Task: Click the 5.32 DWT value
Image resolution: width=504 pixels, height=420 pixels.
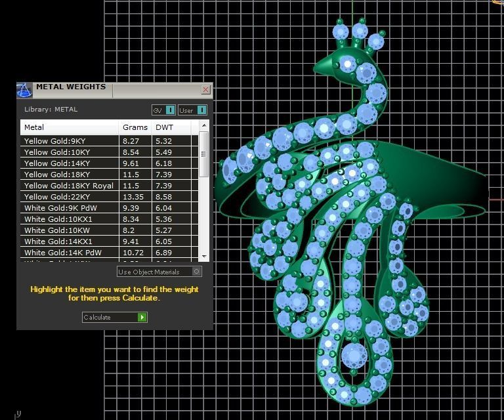Action: 163,141
